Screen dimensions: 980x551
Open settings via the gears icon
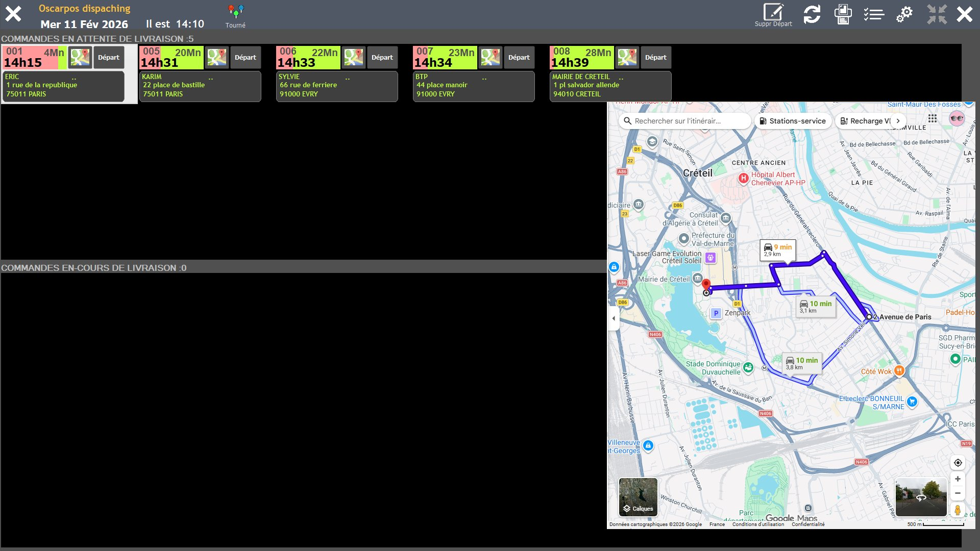pos(904,14)
